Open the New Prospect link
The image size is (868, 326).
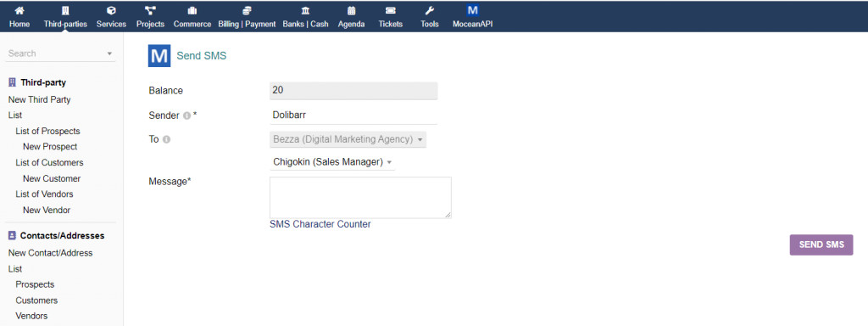click(50, 147)
